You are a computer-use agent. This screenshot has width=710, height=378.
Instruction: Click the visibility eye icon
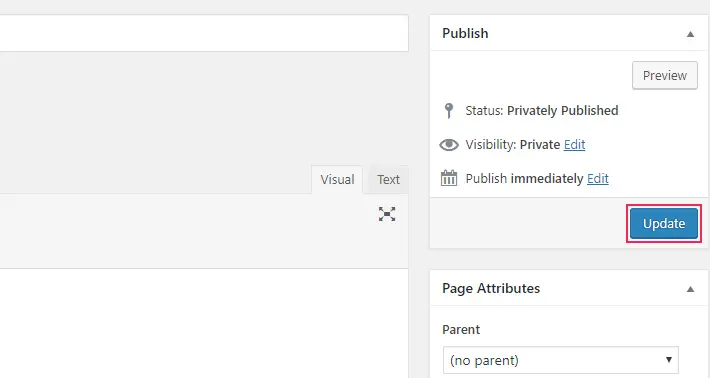click(449, 144)
